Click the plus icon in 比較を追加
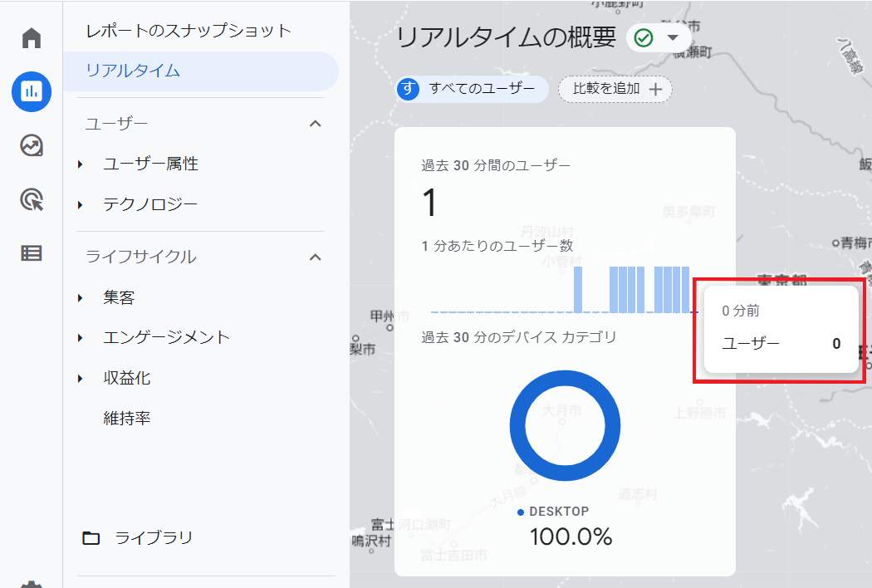This screenshot has width=872, height=588. (656, 89)
